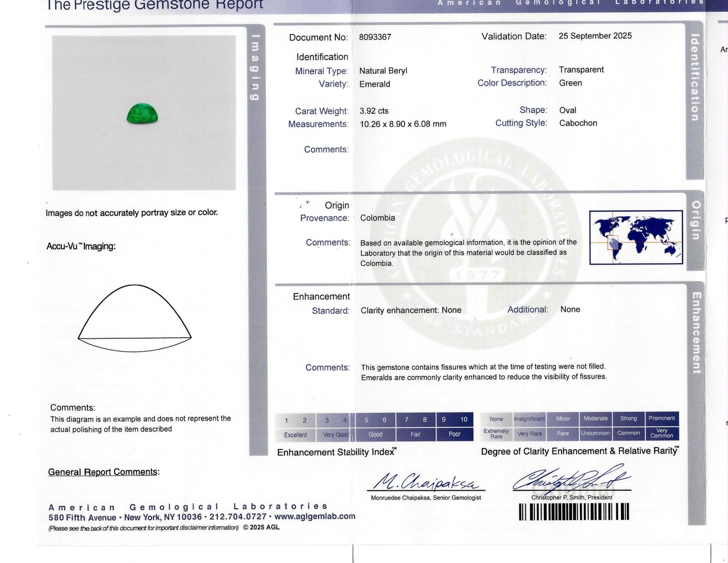Click the Accu-Vu cabochon profile diagram
The height and width of the screenshot is (563, 728).
click(135, 318)
